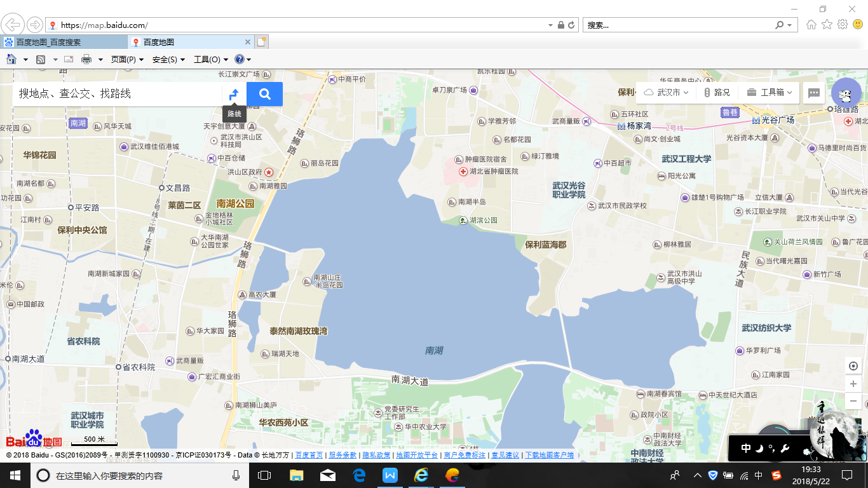The width and height of the screenshot is (868, 488).
Task: Expand the Print icon dropdown arrow
Action: pos(100,60)
